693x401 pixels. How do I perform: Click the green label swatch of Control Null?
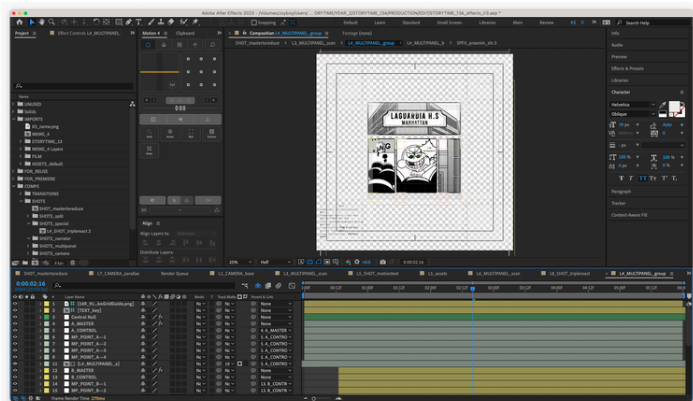coord(46,317)
